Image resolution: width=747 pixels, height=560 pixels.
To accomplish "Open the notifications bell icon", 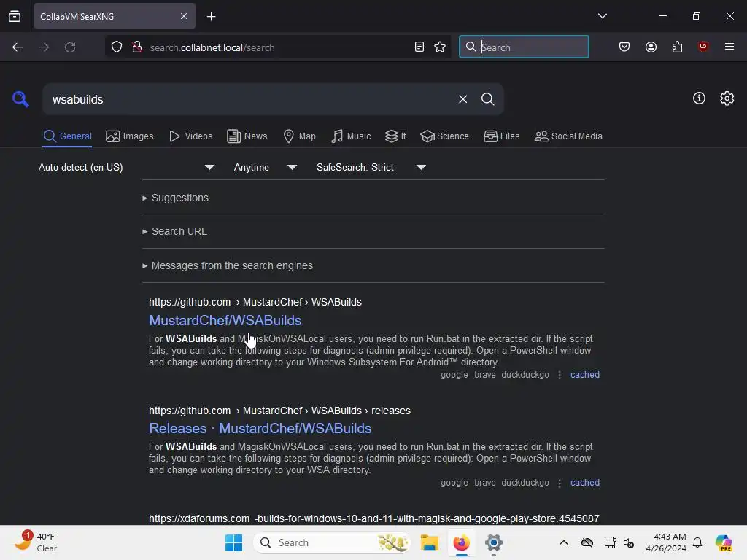I will pyautogui.click(x=697, y=542).
